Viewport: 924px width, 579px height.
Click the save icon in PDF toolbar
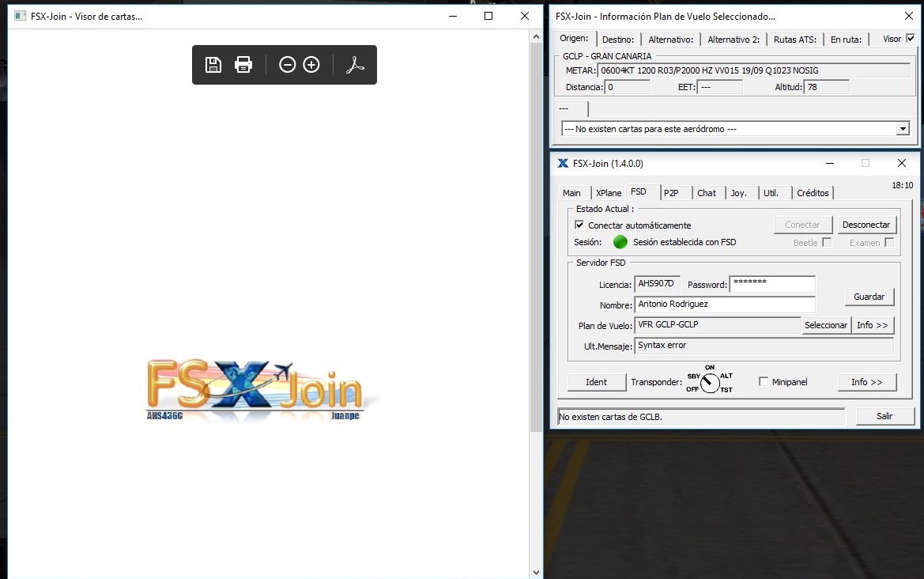pos(213,65)
